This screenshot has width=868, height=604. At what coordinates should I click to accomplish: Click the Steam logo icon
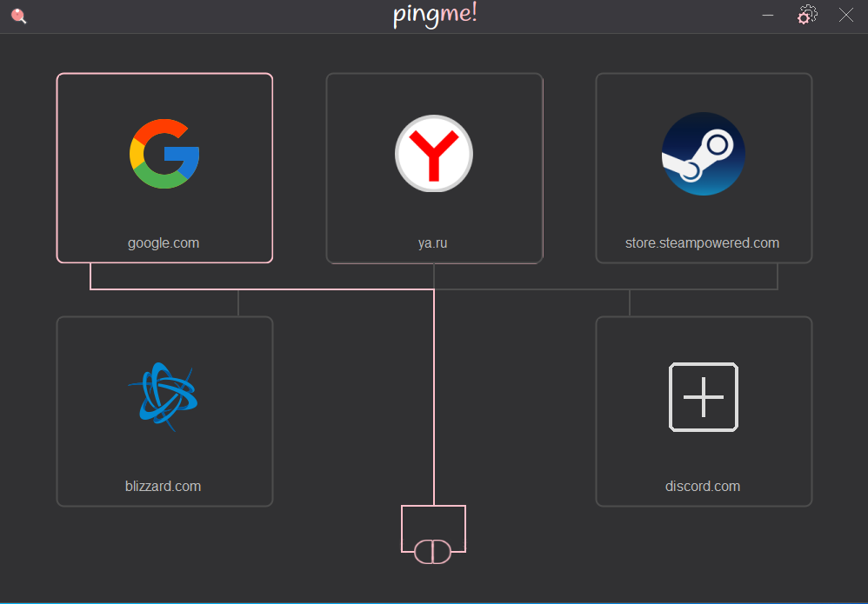[704, 154]
